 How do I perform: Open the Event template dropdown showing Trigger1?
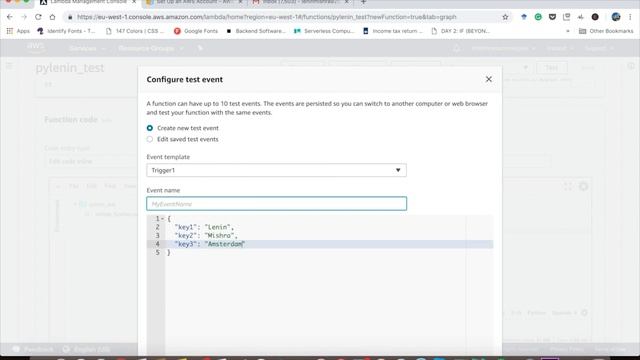click(x=276, y=170)
